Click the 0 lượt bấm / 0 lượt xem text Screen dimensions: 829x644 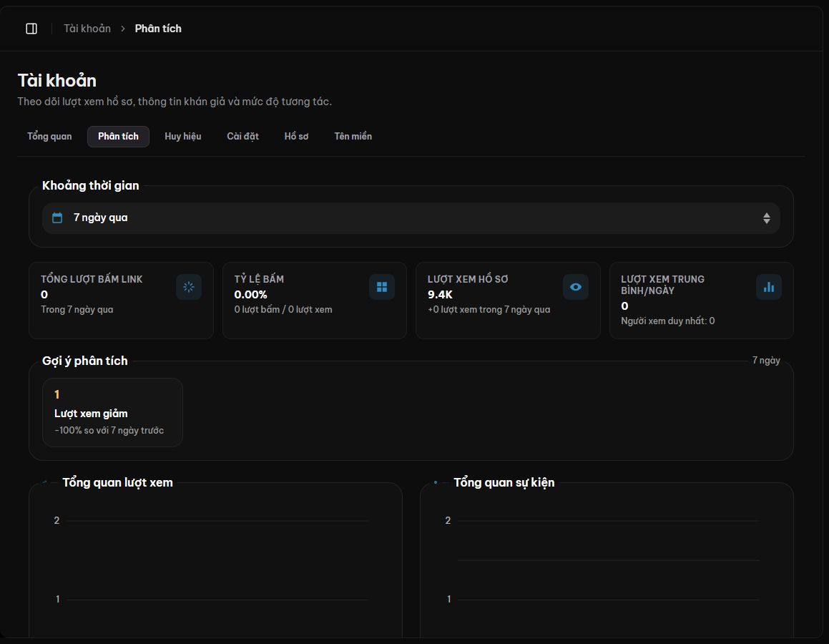[283, 310]
